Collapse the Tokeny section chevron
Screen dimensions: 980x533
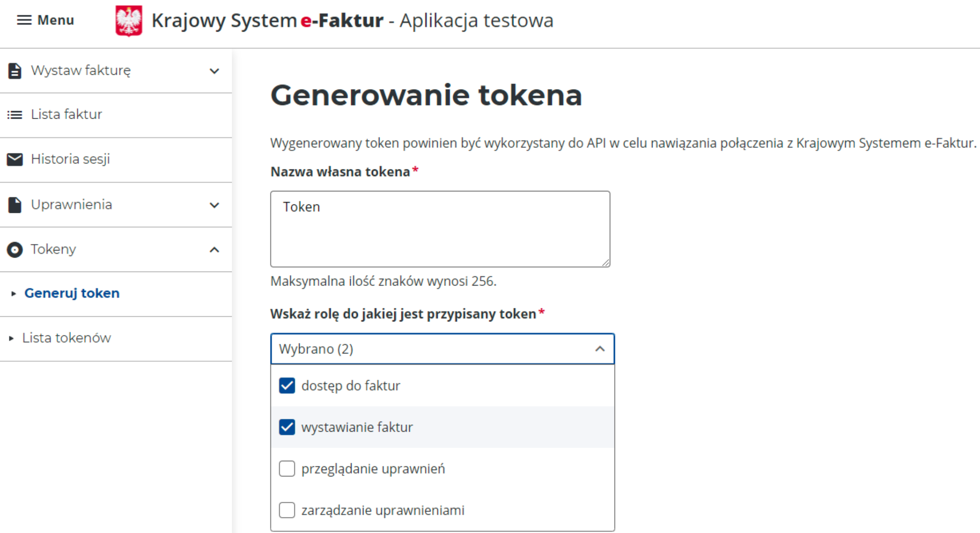click(215, 250)
